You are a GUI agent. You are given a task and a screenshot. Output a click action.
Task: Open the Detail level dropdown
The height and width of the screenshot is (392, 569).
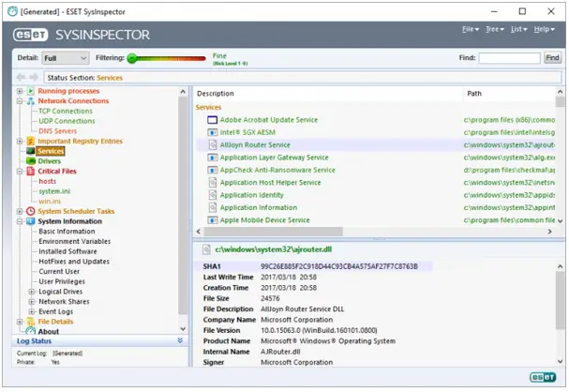[x=66, y=58]
